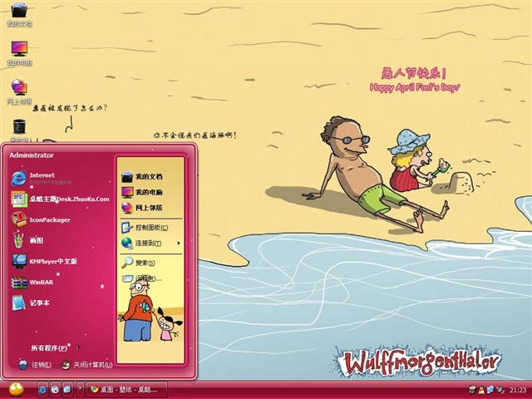Open 桌酷主题 Desk.ZhuoKu.Com in Start menu

61,199
